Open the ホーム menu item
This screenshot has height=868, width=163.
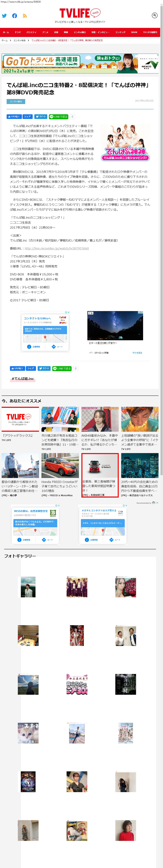pyautogui.click(x=6, y=32)
